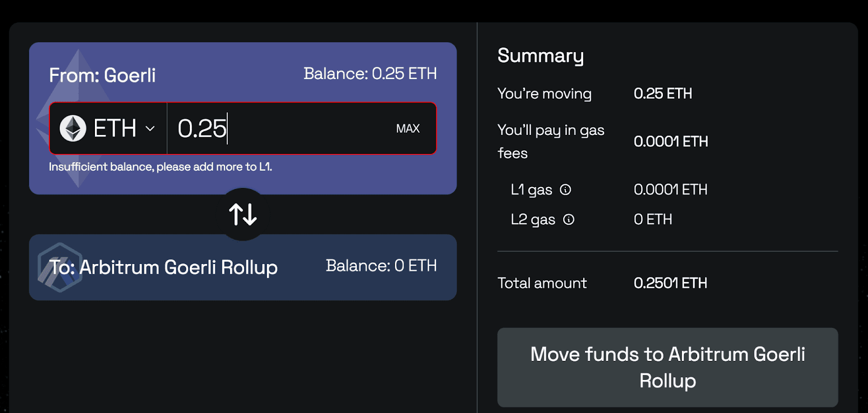Click the MAX button
868x413 pixels.
coord(407,128)
